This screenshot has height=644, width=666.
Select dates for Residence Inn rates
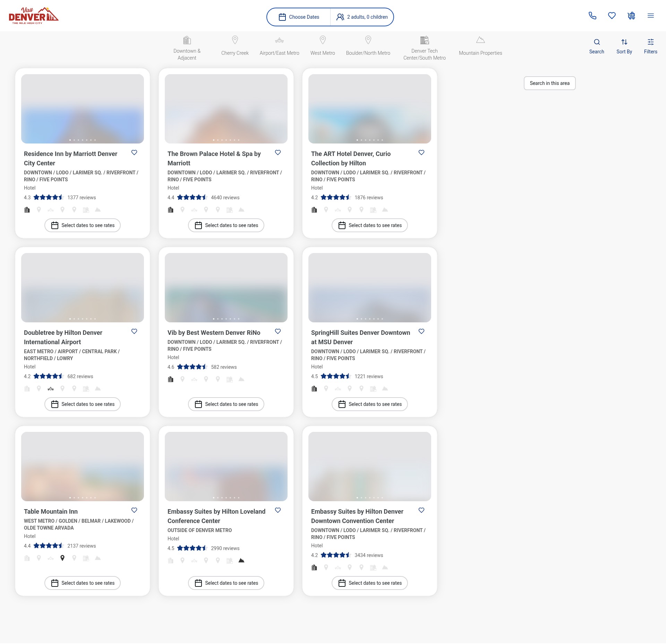pyautogui.click(x=83, y=225)
